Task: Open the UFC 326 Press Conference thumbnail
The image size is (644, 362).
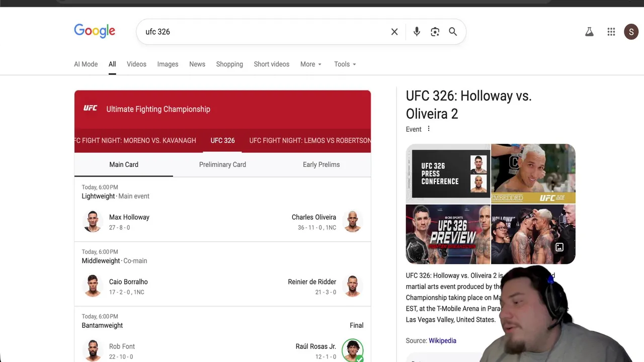Action: pos(448,173)
